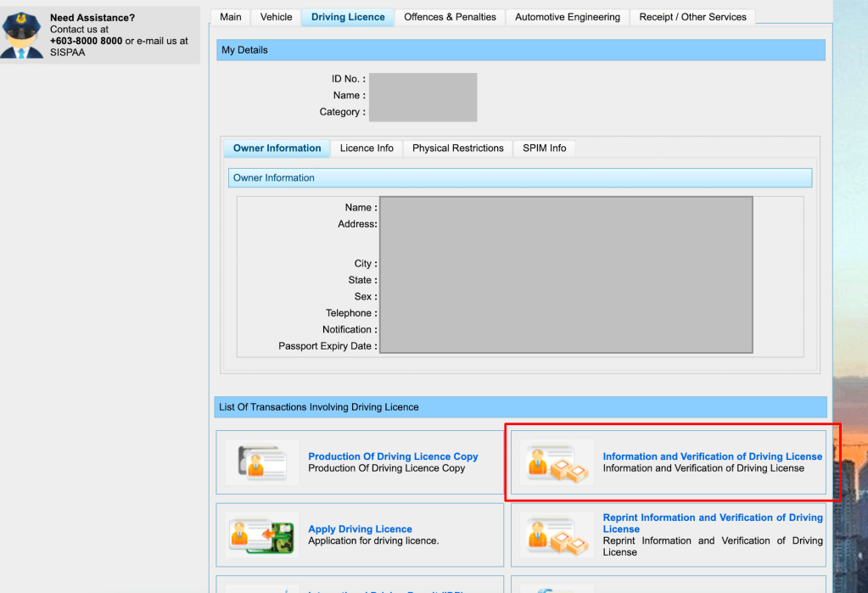Viewport: 868px width, 593px height.
Task: Click the Production Of Driving Licence Copy link
Action: click(x=393, y=456)
